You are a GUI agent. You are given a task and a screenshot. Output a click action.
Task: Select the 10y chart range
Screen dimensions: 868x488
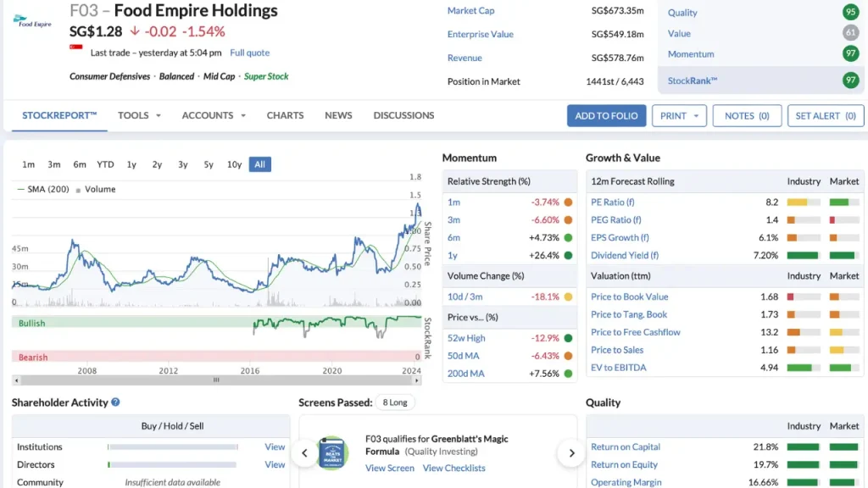click(x=234, y=164)
